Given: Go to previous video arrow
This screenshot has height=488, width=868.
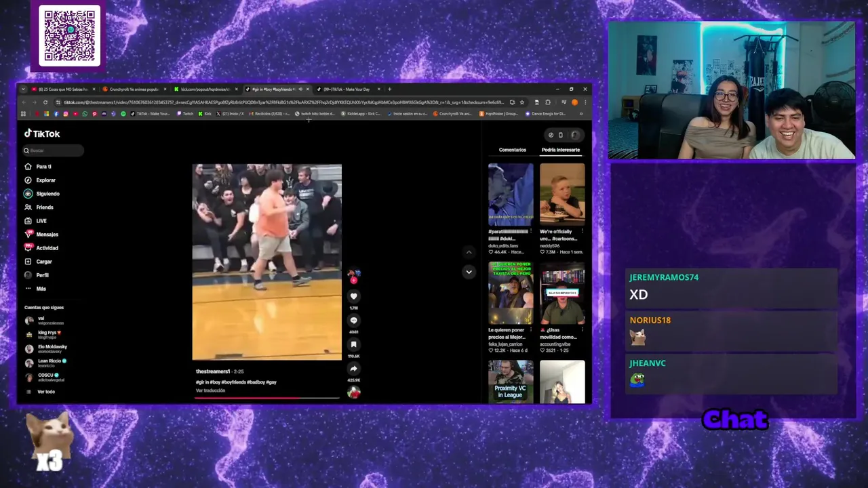Looking at the screenshot, I should pos(469,252).
